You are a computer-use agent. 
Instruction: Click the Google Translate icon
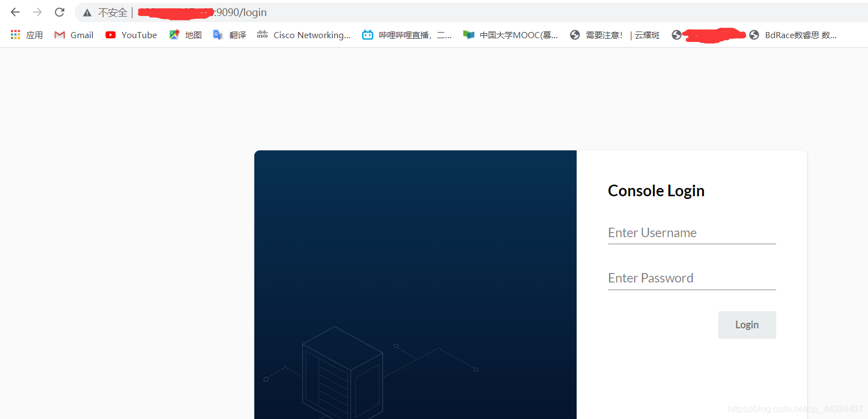tap(218, 35)
